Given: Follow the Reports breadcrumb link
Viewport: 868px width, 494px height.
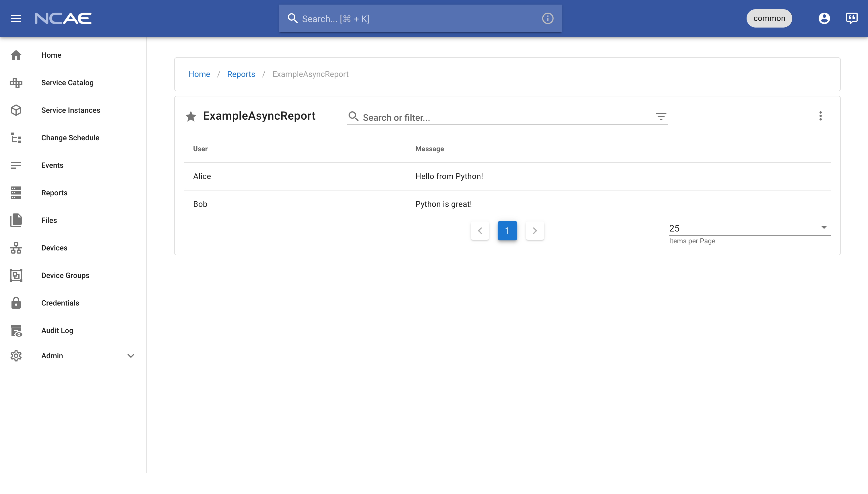Looking at the screenshot, I should click(x=241, y=74).
